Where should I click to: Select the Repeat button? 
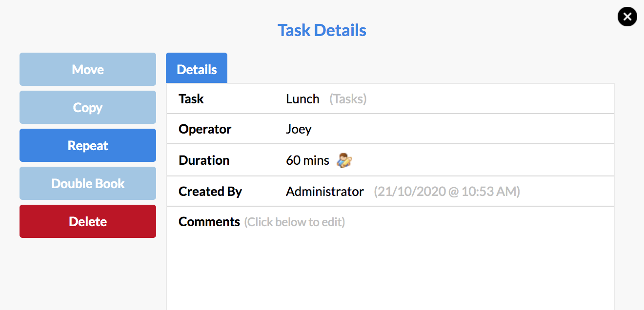[88, 145]
